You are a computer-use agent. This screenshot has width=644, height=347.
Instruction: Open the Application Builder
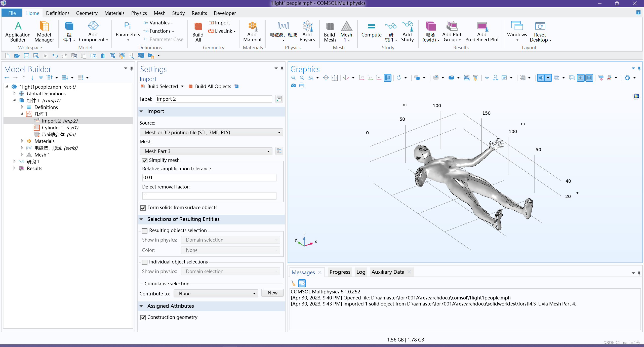click(18, 32)
